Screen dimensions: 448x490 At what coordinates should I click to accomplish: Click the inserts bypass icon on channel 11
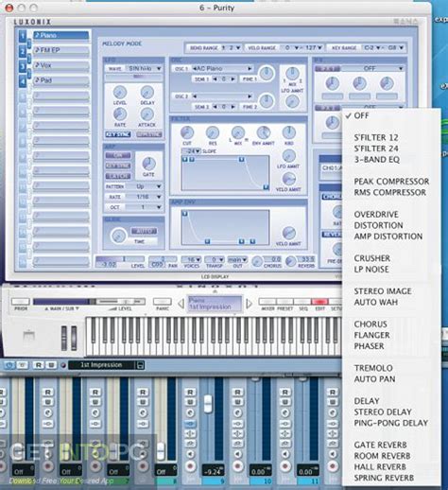(x=284, y=424)
